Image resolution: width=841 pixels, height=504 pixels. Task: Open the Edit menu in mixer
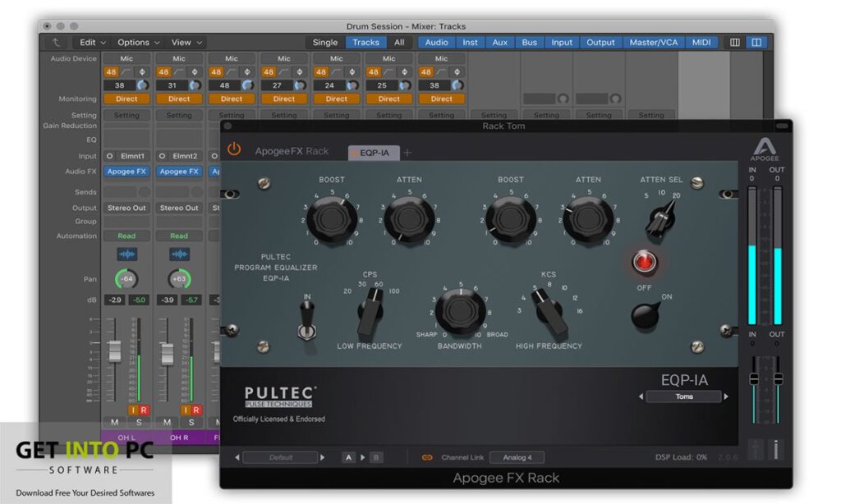click(92, 43)
